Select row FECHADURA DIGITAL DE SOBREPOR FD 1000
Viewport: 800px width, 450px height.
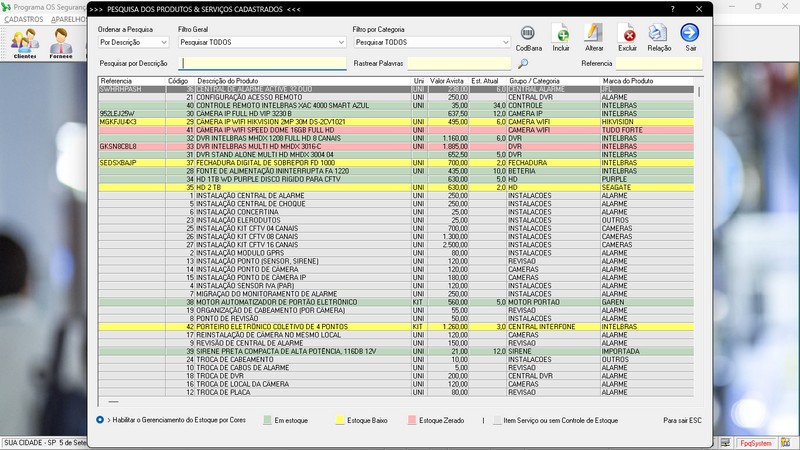(x=396, y=163)
